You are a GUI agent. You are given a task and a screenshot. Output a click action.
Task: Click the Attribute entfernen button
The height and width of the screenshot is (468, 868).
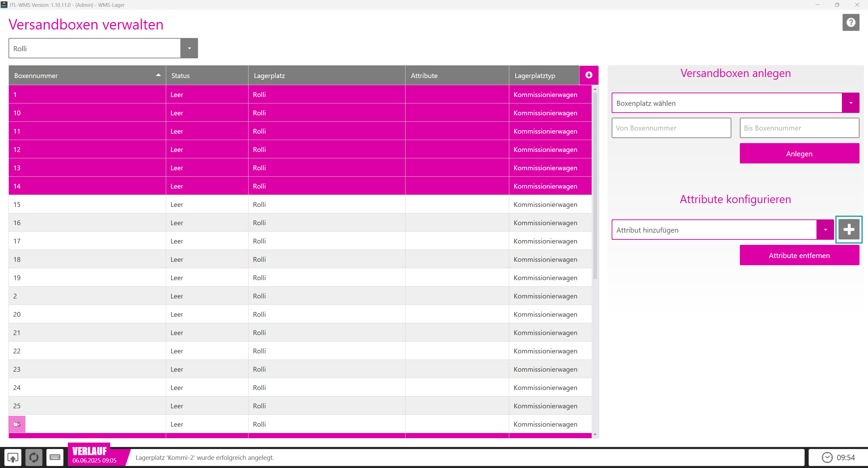pyautogui.click(x=799, y=255)
